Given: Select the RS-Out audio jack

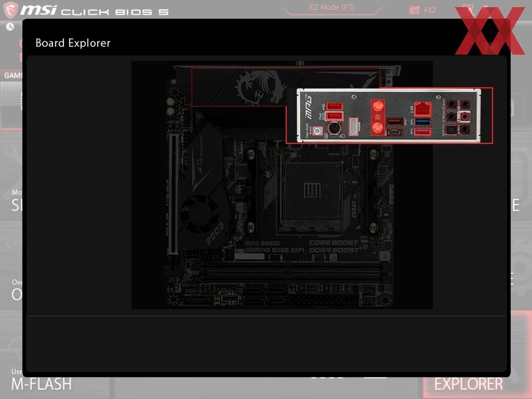Looking at the screenshot, I should [x=451, y=116].
